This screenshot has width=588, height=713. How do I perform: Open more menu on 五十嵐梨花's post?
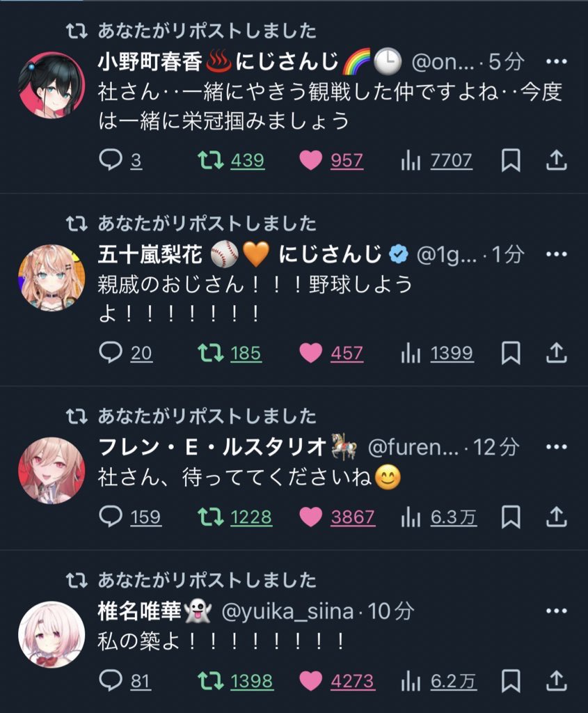tap(556, 254)
